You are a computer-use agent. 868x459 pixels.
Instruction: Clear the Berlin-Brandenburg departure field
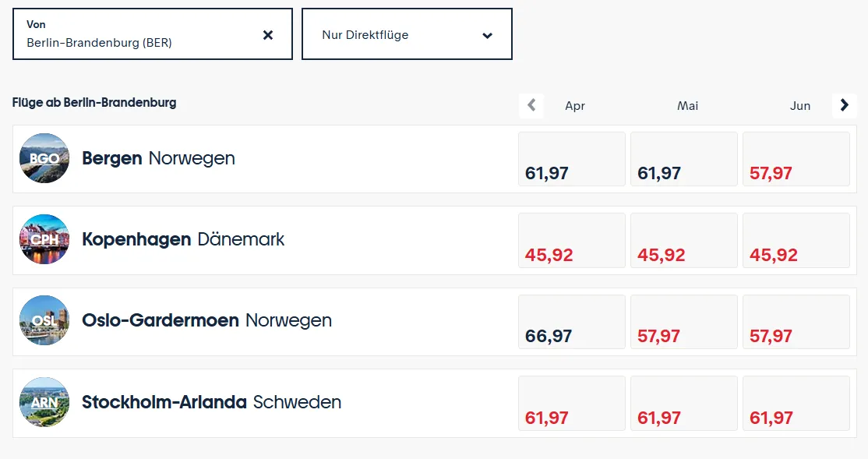(x=268, y=35)
